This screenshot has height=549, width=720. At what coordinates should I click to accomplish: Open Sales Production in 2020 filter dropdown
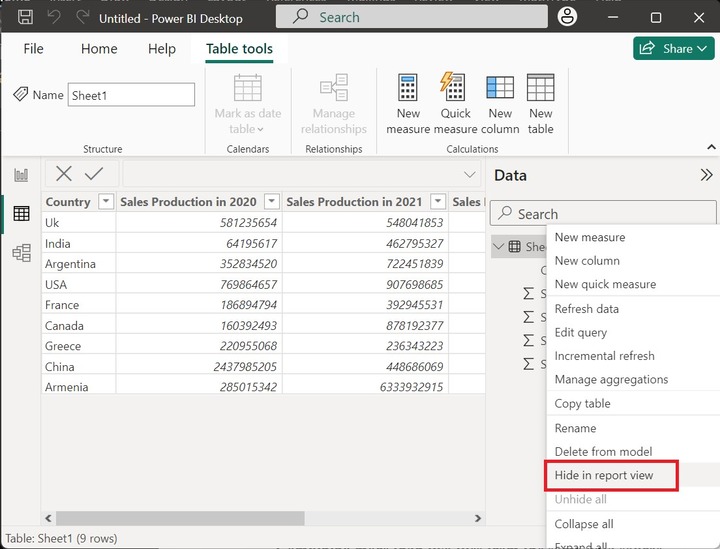271,202
